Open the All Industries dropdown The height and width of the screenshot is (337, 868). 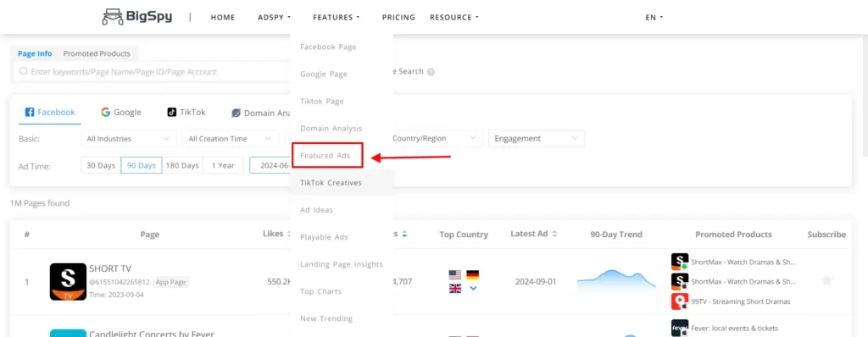129,139
